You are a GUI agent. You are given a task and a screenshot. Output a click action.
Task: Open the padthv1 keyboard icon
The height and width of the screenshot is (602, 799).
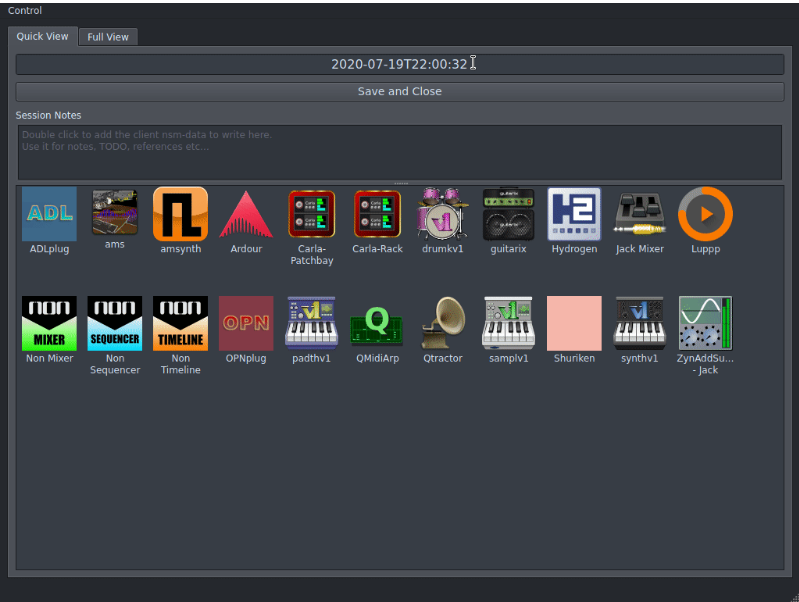[x=312, y=324]
